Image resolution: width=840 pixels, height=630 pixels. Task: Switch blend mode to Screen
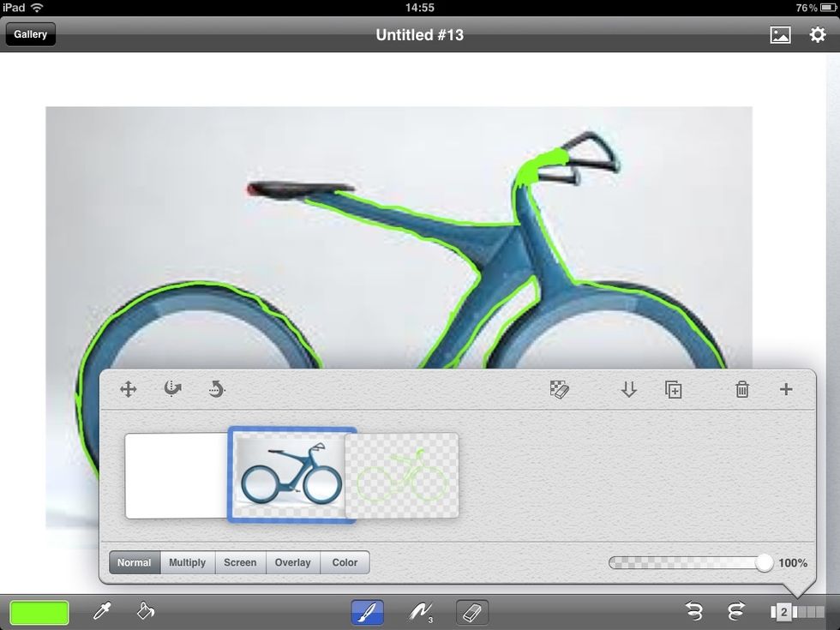pos(240,562)
